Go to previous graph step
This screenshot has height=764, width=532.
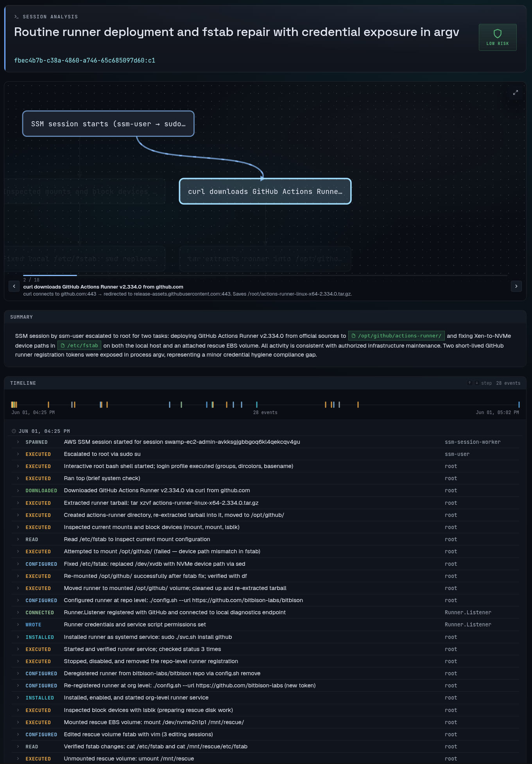point(14,286)
